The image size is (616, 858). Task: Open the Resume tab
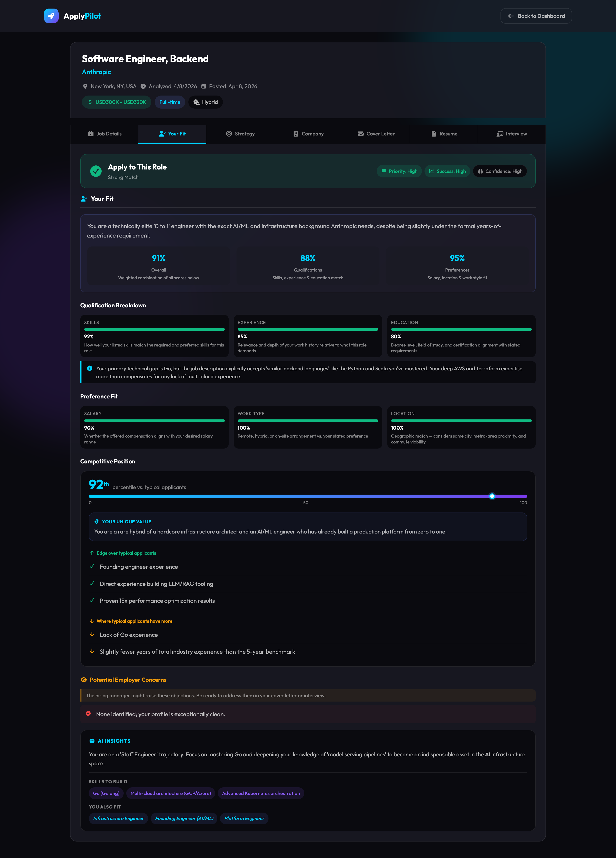point(444,134)
